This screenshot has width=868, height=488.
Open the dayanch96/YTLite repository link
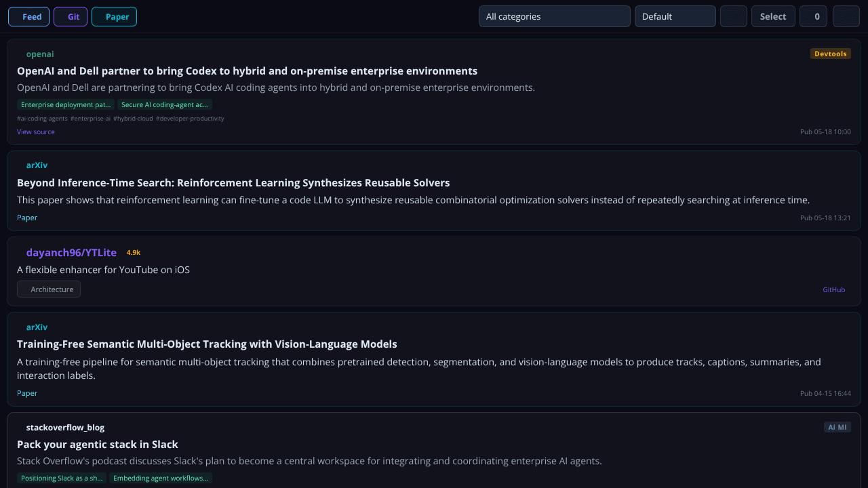[x=71, y=252]
